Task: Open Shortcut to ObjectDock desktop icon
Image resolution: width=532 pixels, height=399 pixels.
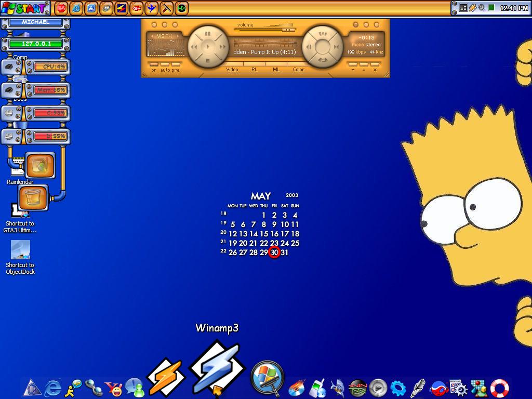Action: (20, 257)
